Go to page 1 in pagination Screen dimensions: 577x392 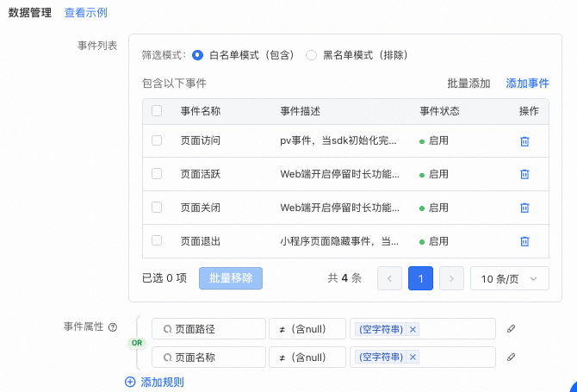point(420,278)
